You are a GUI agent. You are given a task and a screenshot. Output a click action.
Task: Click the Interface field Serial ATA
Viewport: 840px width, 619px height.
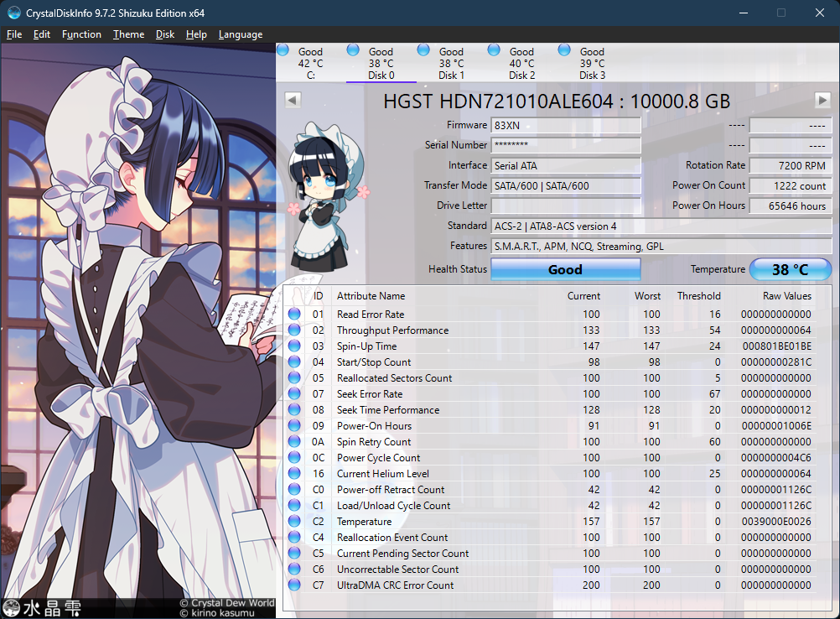[566, 165]
